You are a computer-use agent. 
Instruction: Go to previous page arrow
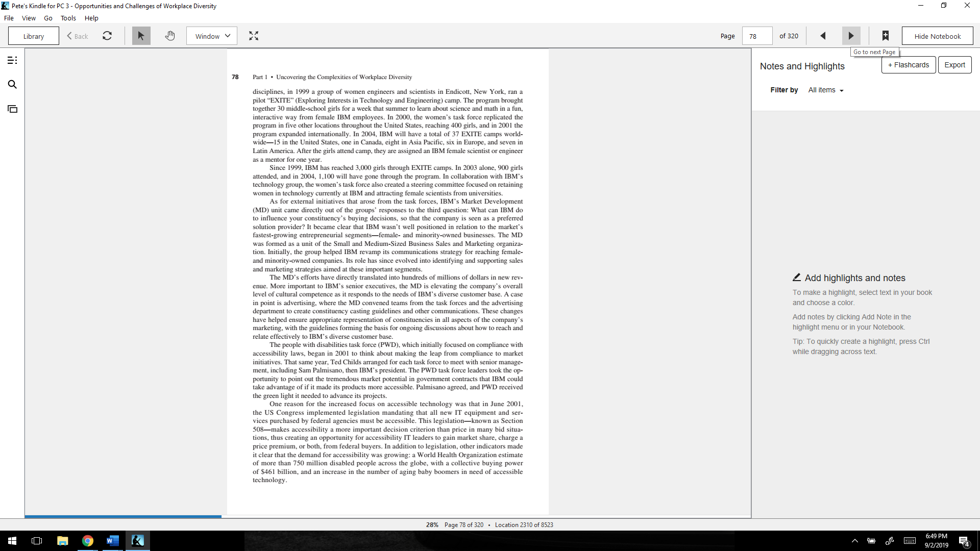[x=823, y=36]
